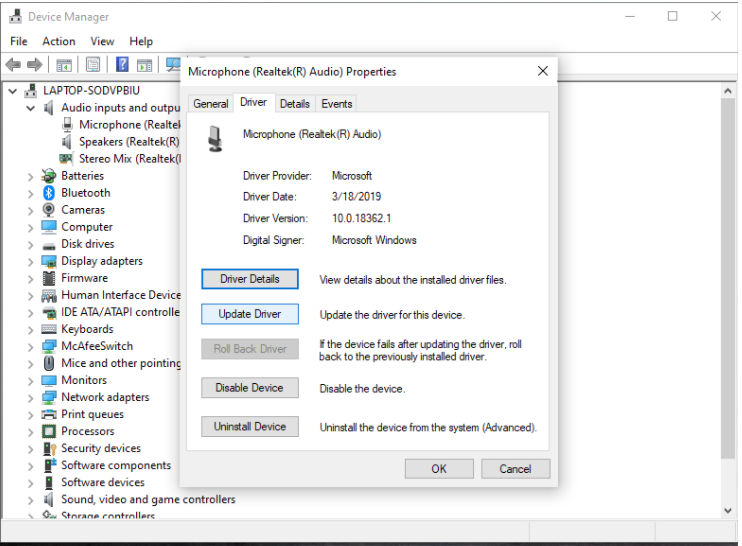742x546 pixels.
Task: Click the Disk drives category icon
Action: click(x=49, y=246)
